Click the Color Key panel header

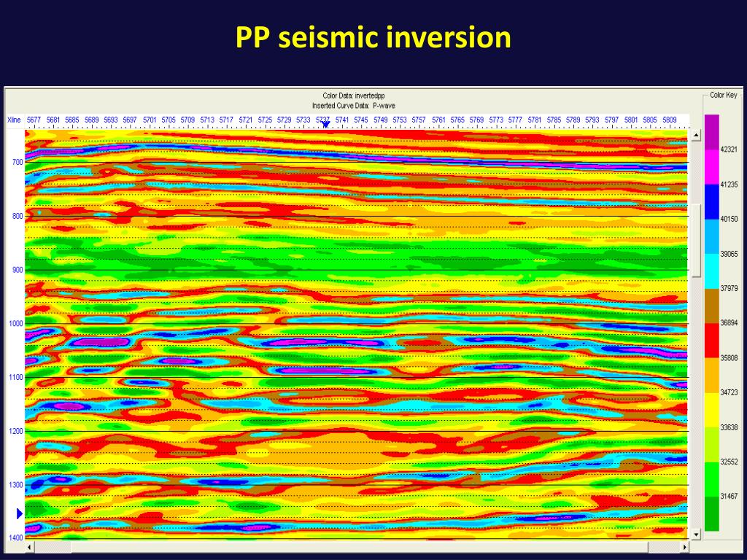coord(724,93)
